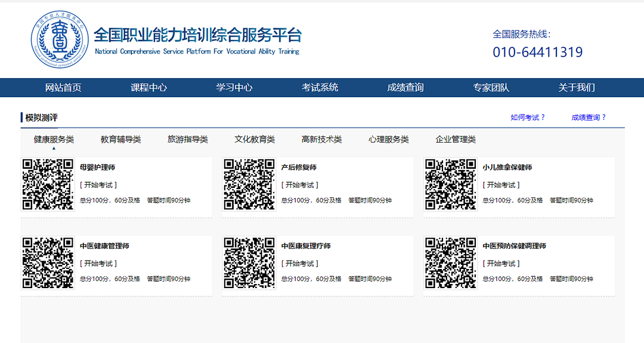Visit 专家团队 page from navigation
The width and height of the screenshot is (644, 343).
click(491, 88)
